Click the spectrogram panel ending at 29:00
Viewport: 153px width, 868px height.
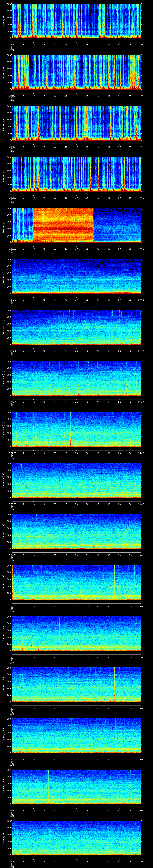coord(77,736)
